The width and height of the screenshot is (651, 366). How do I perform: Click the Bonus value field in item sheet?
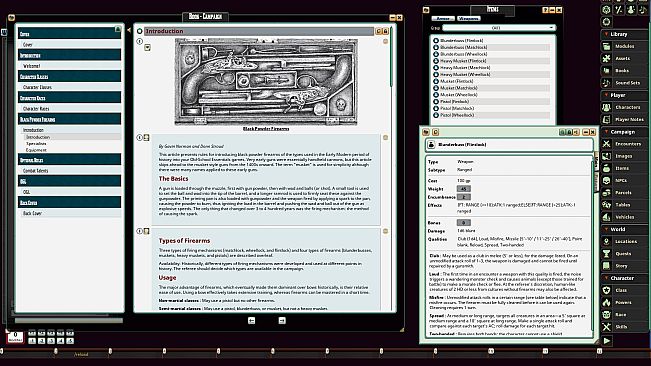(x=464, y=223)
